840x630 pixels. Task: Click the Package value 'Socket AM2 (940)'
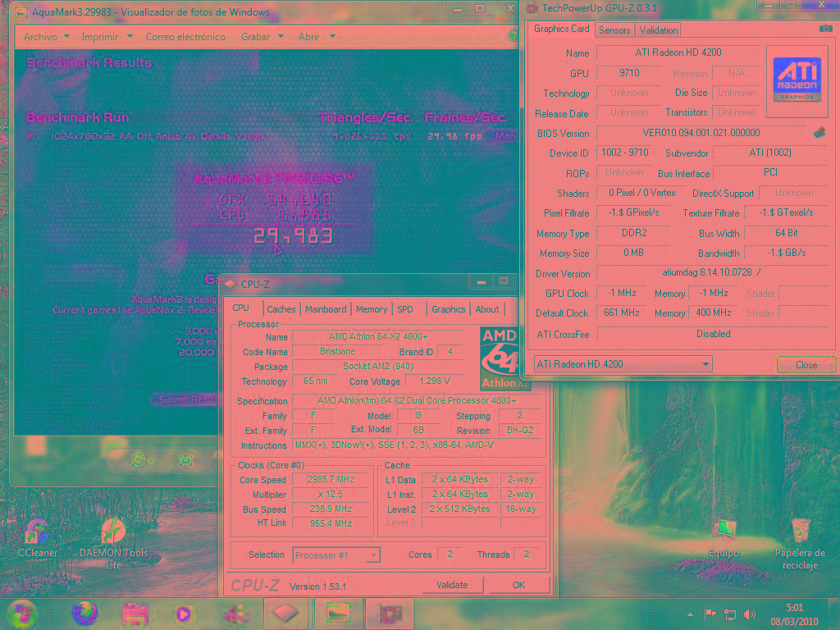[377, 367]
